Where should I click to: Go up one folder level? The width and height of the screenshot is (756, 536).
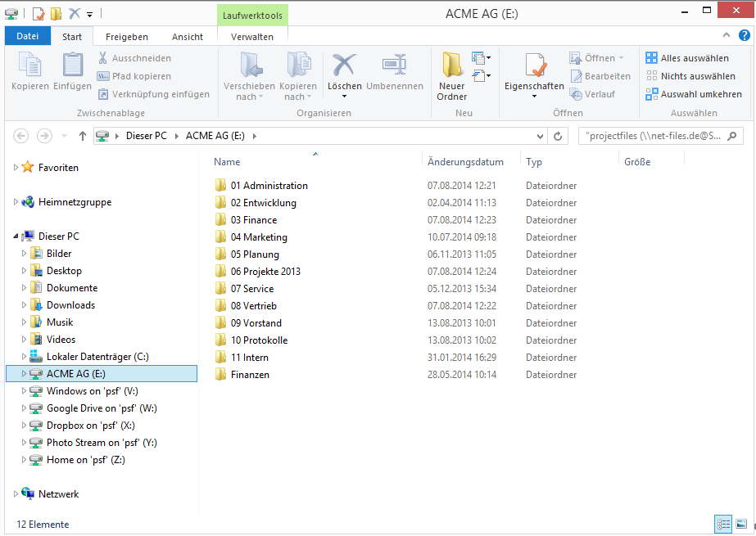[x=83, y=137]
